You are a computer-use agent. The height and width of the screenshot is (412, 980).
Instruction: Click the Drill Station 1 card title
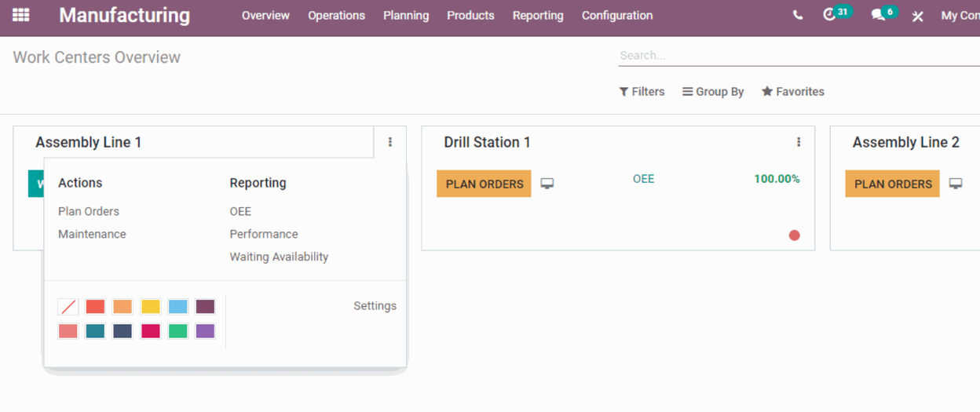click(487, 142)
